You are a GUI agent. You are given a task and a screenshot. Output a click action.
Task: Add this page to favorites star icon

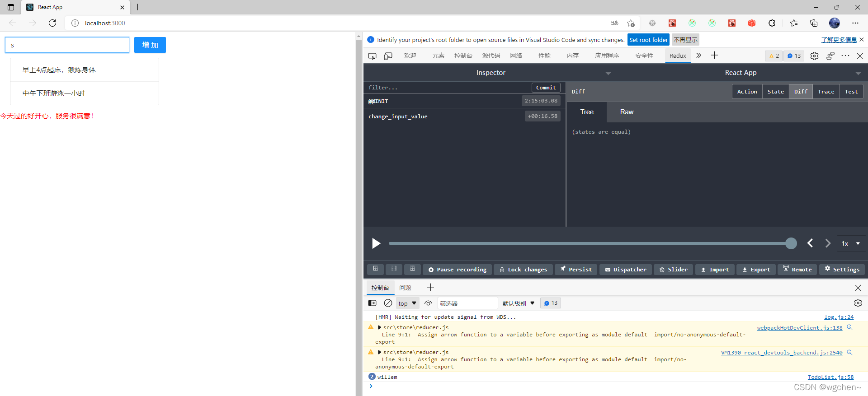[631, 23]
